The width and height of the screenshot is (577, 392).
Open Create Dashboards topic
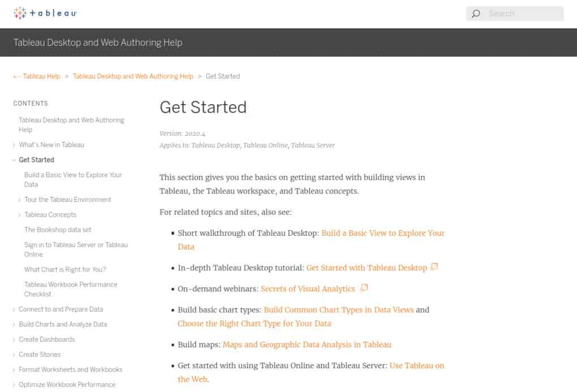pyautogui.click(x=47, y=339)
